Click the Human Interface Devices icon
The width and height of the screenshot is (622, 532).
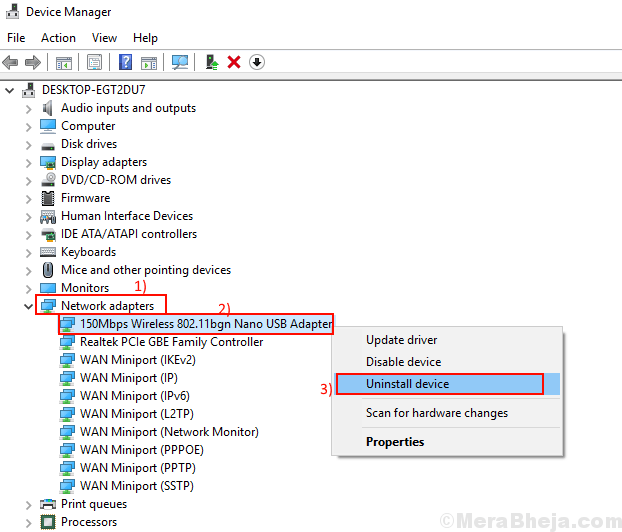tap(48, 217)
